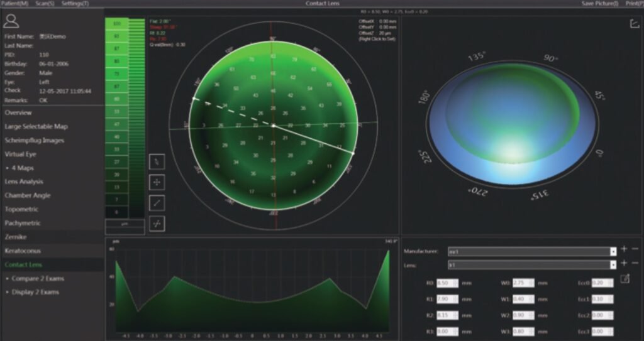Select the bottommost dashed-line tool beside the map

(157, 224)
